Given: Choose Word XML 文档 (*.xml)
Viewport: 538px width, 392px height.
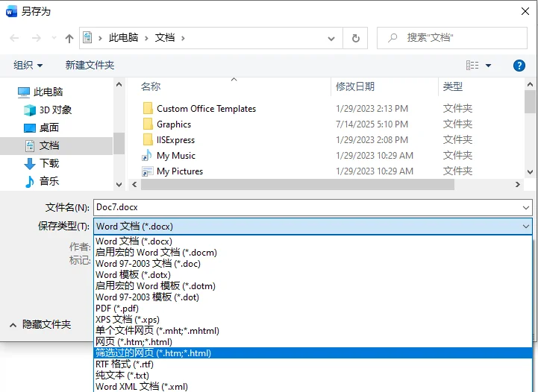Looking at the screenshot, I should 313,387.
